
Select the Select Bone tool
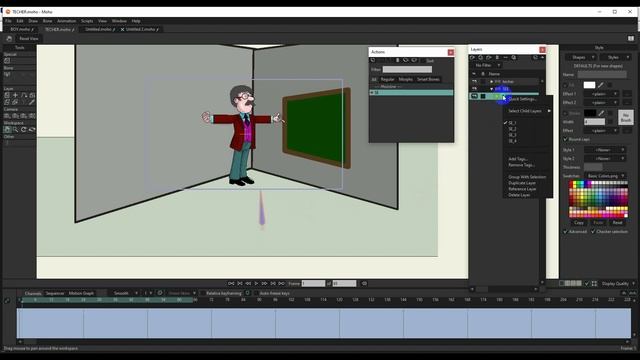(x=7, y=74)
